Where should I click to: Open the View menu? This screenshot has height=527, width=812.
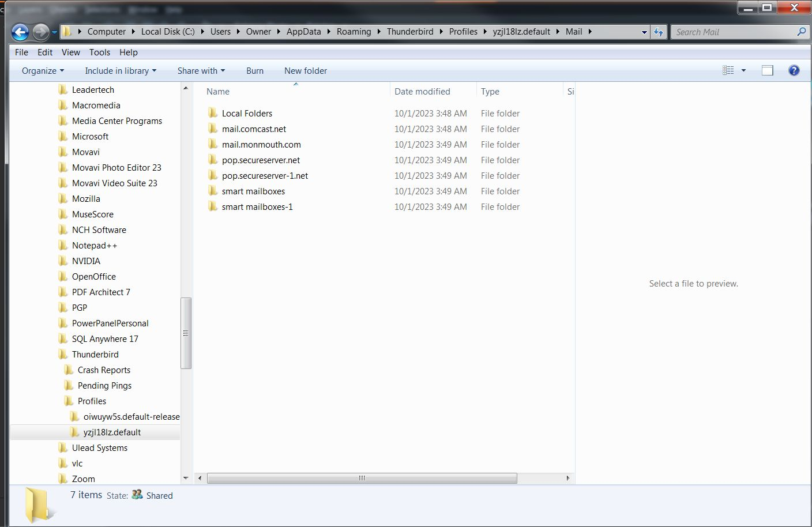pos(70,52)
